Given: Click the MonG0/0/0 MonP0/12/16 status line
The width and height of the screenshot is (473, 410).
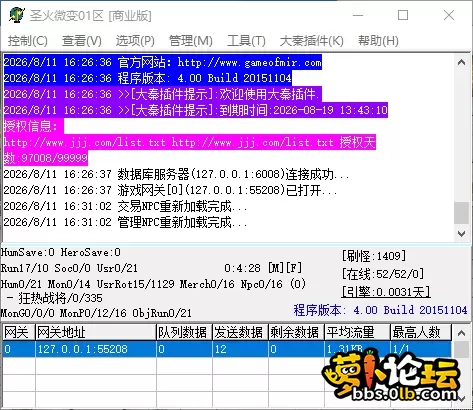Looking at the screenshot, I should pos(96,313).
